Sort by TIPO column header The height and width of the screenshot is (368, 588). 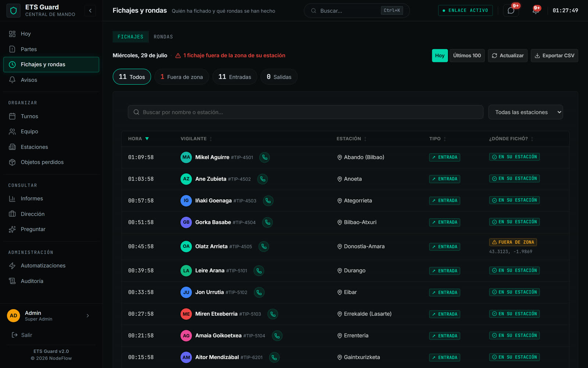pyautogui.click(x=437, y=139)
